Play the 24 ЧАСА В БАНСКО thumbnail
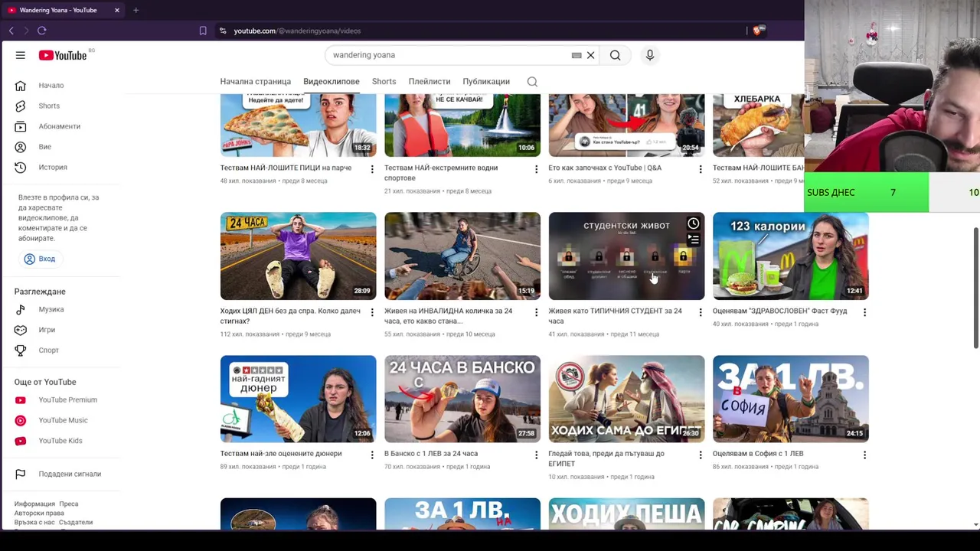 pos(462,399)
